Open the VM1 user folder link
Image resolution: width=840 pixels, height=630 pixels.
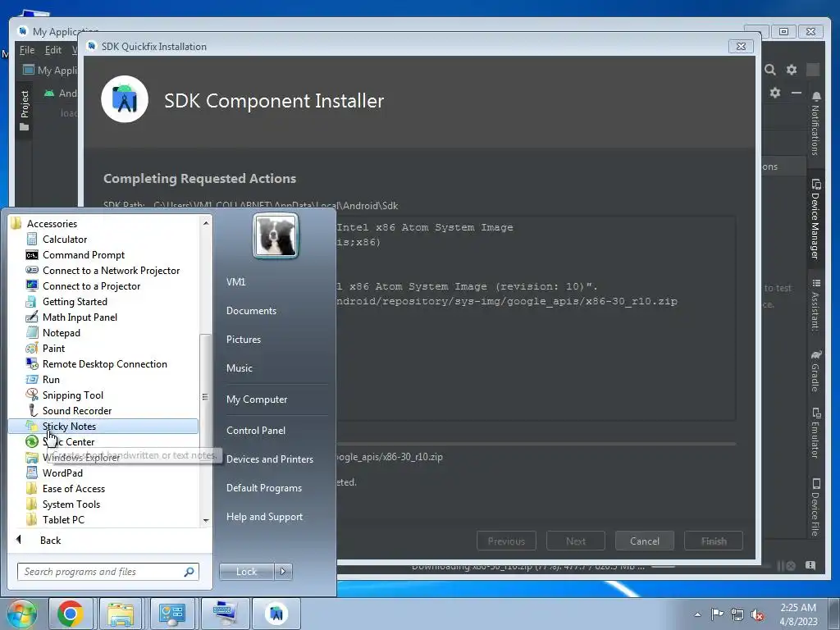pyautogui.click(x=235, y=282)
